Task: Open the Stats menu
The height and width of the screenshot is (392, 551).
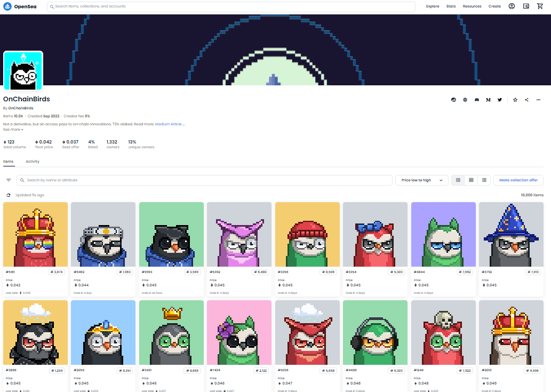Action: tap(451, 6)
